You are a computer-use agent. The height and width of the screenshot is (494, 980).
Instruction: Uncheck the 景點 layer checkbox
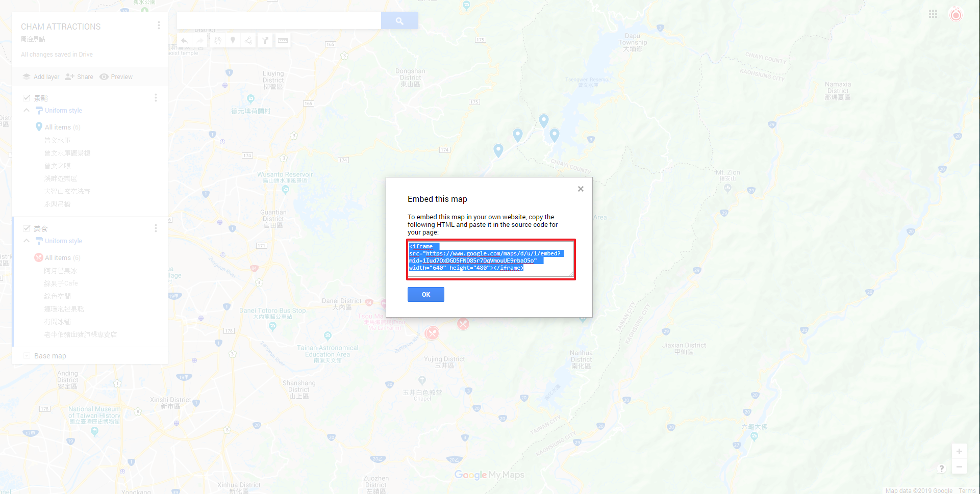pyautogui.click(x=27, y=98)
